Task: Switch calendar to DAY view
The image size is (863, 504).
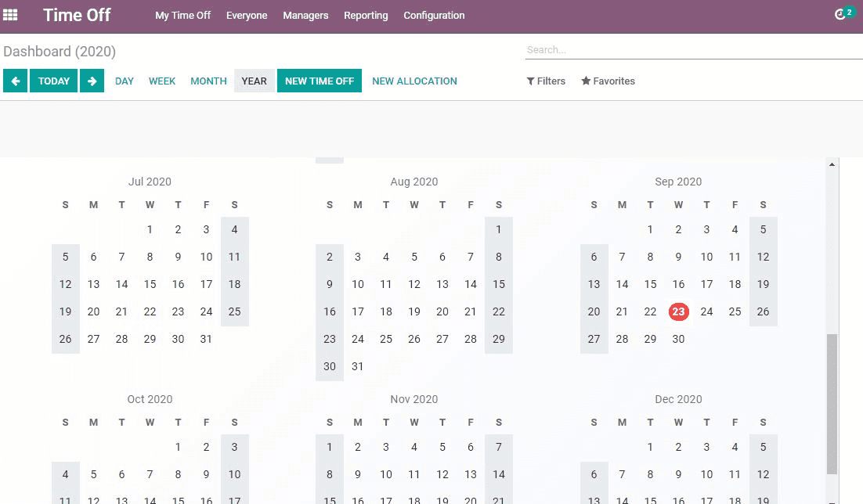Action: point(125,81)
